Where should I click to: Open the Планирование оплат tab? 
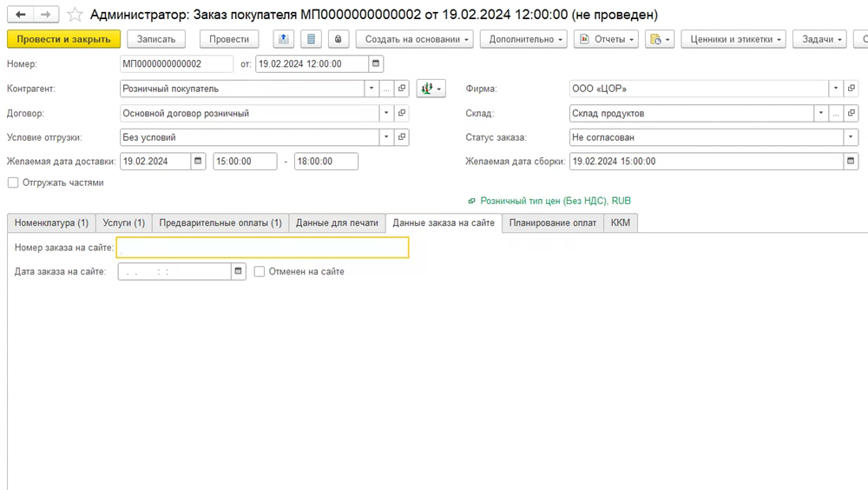pos(552,223)
